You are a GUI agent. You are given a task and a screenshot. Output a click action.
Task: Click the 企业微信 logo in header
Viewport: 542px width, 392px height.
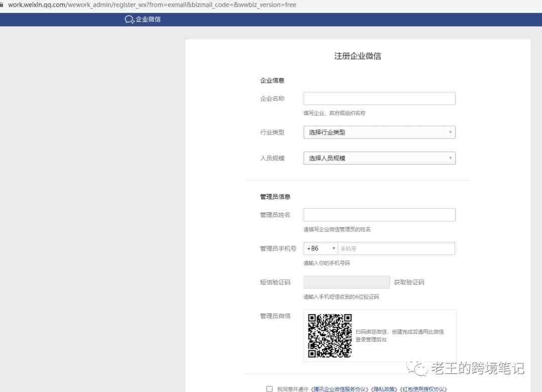pyautogui.click(x=143, y=20)
